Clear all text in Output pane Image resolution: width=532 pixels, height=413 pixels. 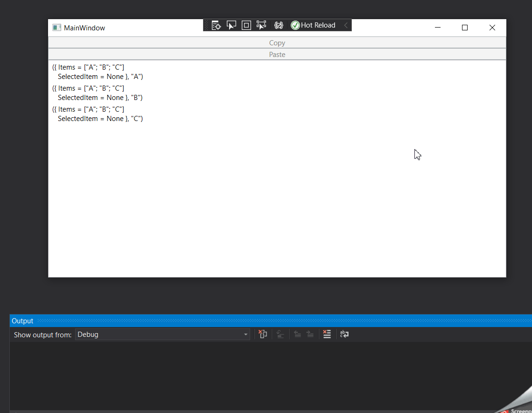pos(327,334)
